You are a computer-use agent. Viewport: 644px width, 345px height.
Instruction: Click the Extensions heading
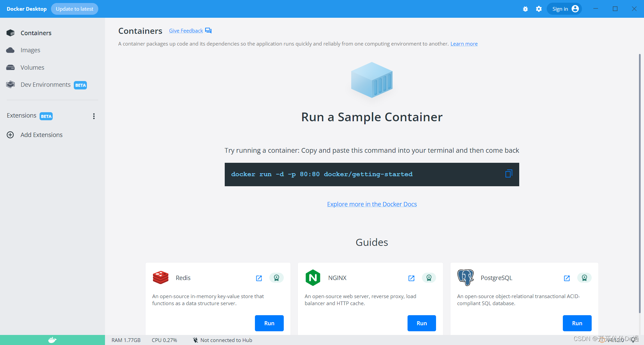[21, 116]
